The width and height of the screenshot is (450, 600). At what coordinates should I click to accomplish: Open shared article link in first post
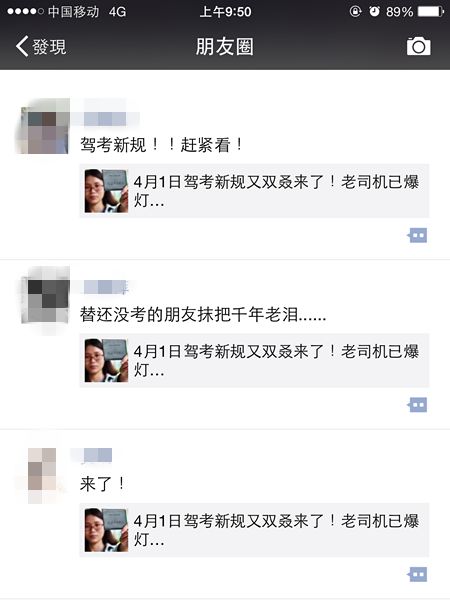[x=254, y=191]
